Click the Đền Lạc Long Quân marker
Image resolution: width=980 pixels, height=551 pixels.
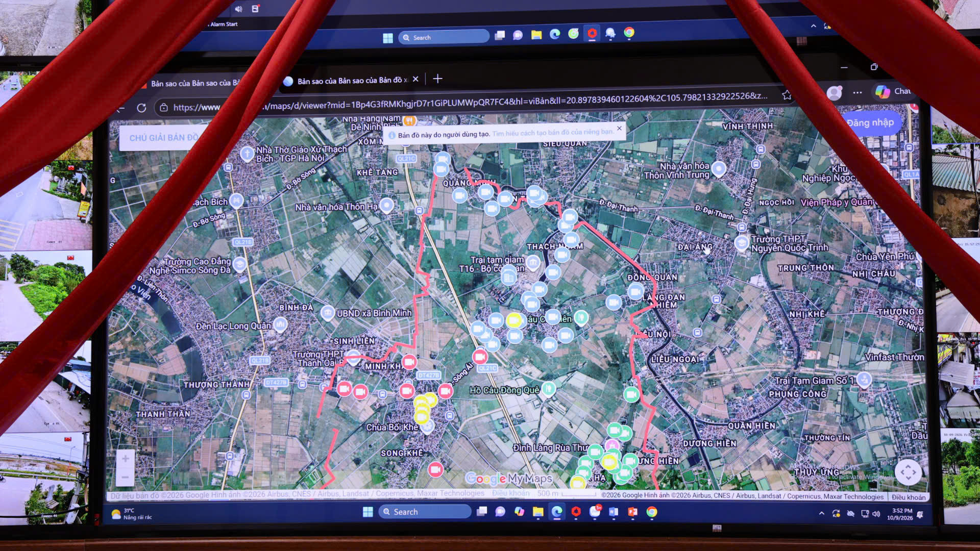point(280,324)
